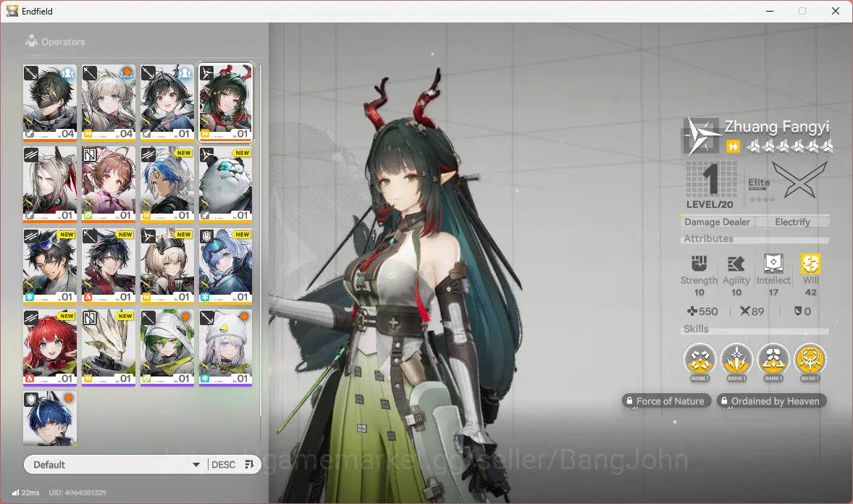
Task: Open the level 1 of 20 display
Action: [710, 185]
